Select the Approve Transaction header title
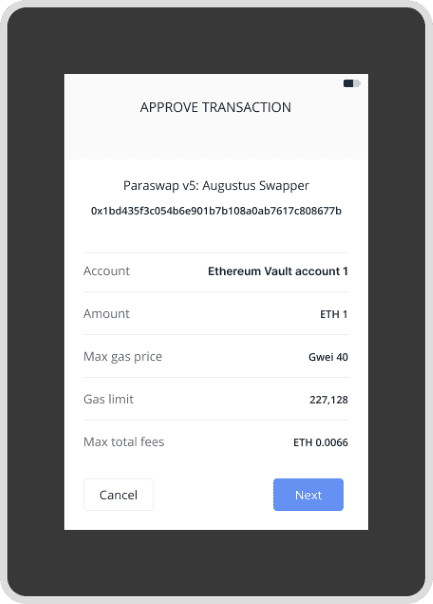 coord(216,107)
